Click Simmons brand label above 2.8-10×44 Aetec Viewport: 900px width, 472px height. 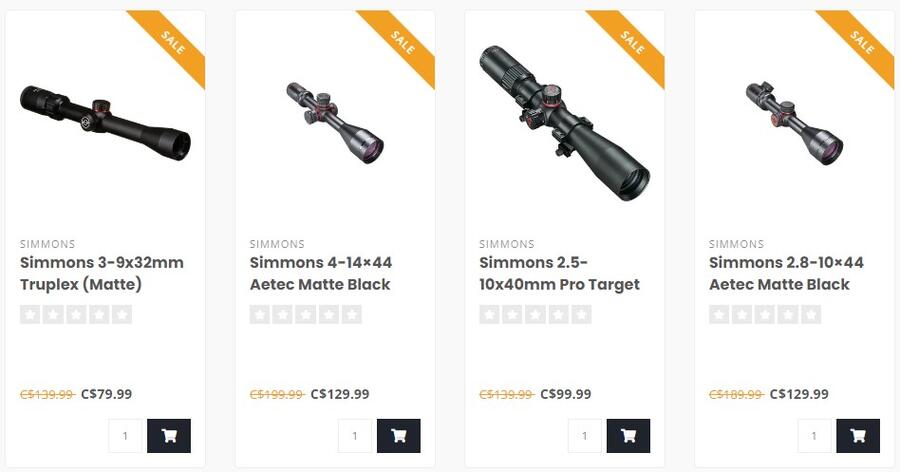(736, 244)
